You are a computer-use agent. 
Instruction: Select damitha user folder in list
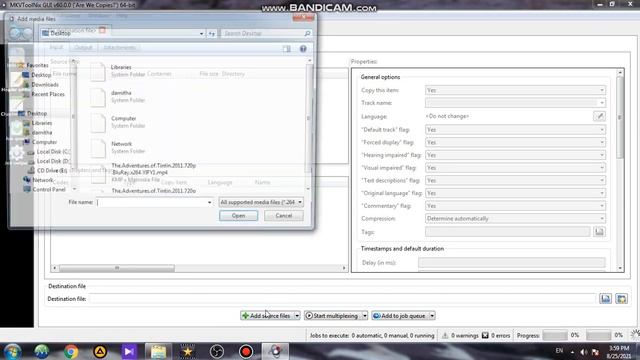[120, 96]
